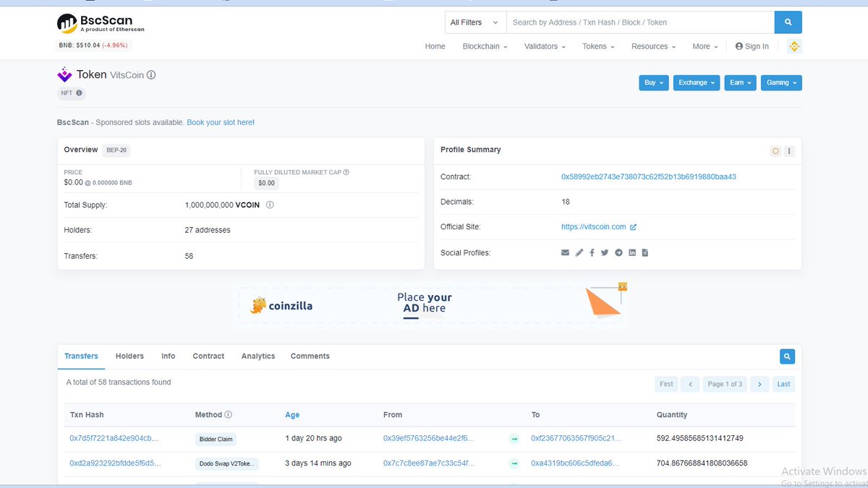Click the pencil blog social icon

point(579,253)
